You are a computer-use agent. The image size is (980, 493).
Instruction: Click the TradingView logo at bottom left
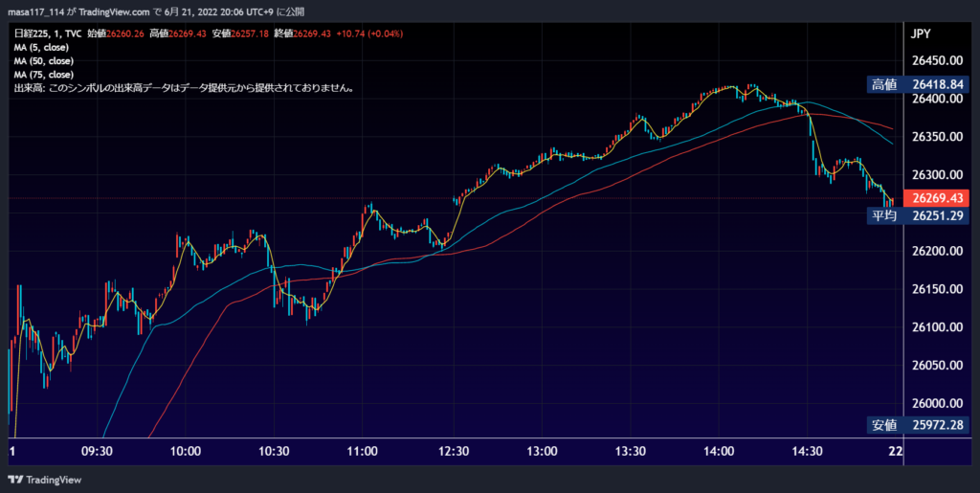[x=44, y=480]
